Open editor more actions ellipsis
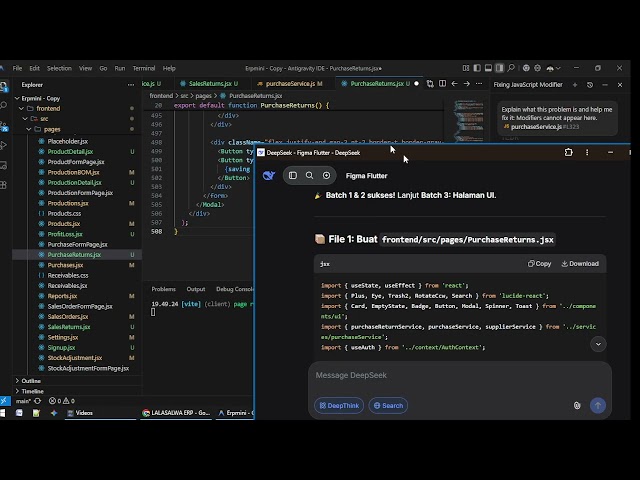The image size is (640, 480). click(x=479, y=84)
